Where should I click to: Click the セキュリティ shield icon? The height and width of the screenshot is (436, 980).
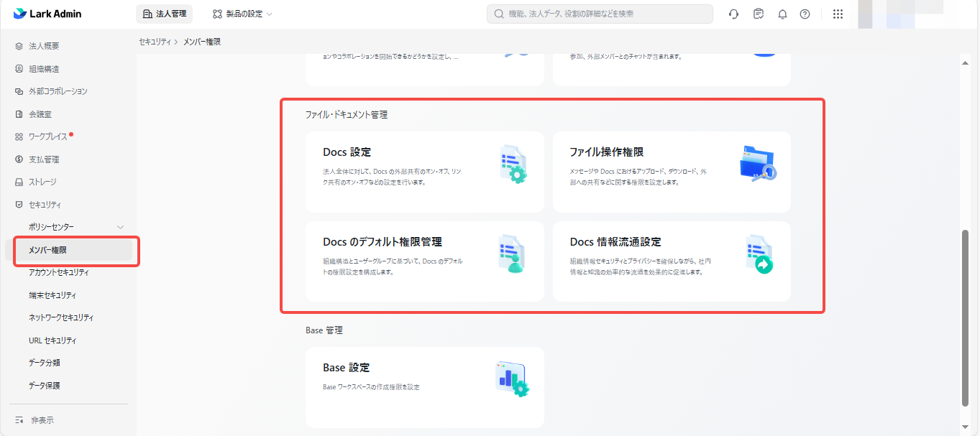19,205
